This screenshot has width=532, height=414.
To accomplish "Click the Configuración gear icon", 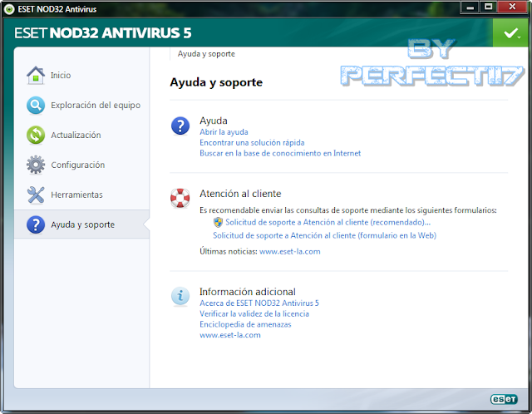I will click(36, 165).
